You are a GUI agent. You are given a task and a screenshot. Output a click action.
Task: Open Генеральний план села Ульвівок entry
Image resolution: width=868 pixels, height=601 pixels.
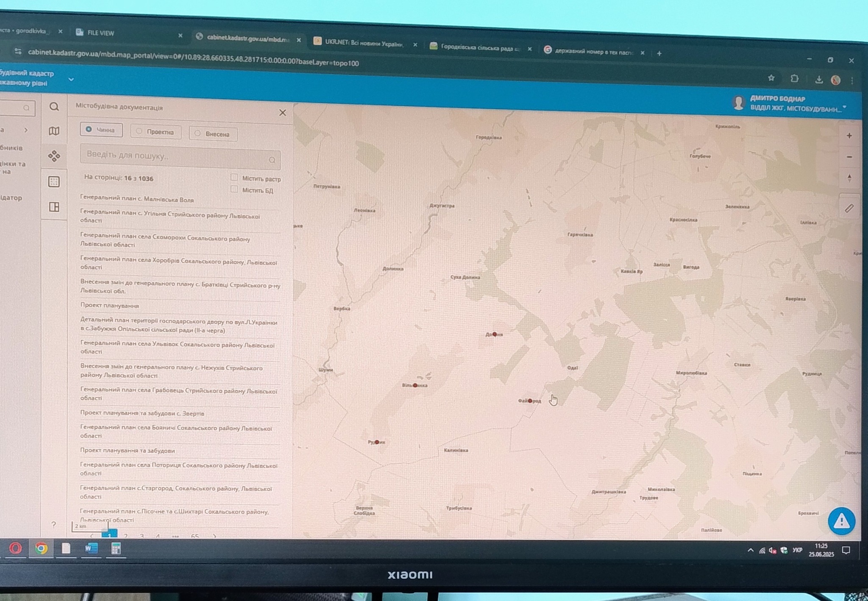177,348
